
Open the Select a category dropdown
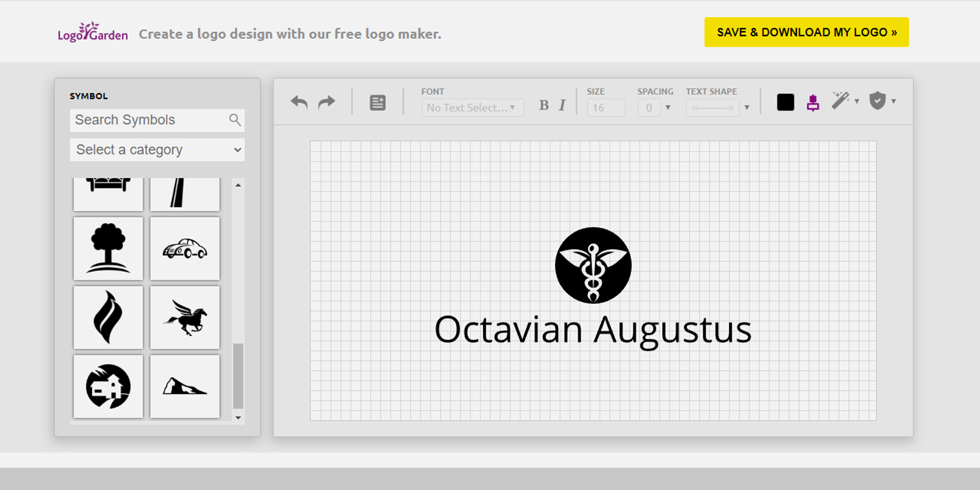(157, 149)
